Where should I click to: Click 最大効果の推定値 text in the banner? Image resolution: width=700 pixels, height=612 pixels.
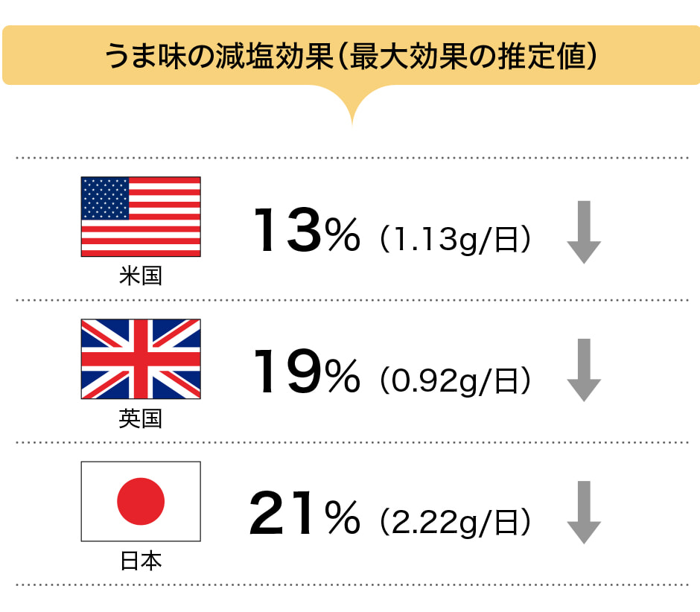468,57
